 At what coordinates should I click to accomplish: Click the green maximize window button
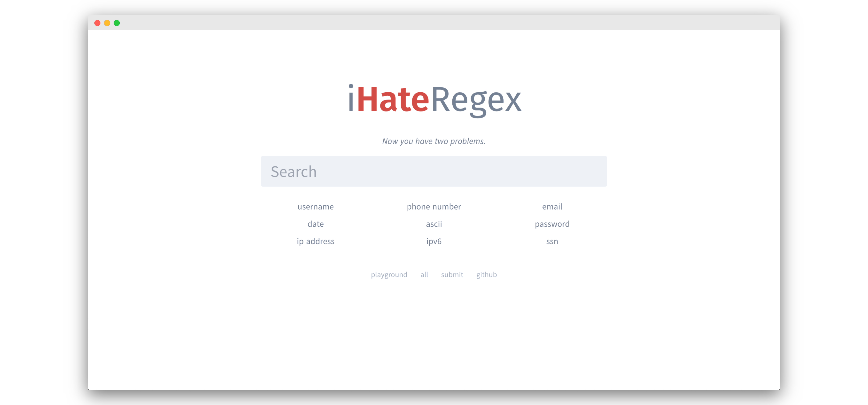116,23
